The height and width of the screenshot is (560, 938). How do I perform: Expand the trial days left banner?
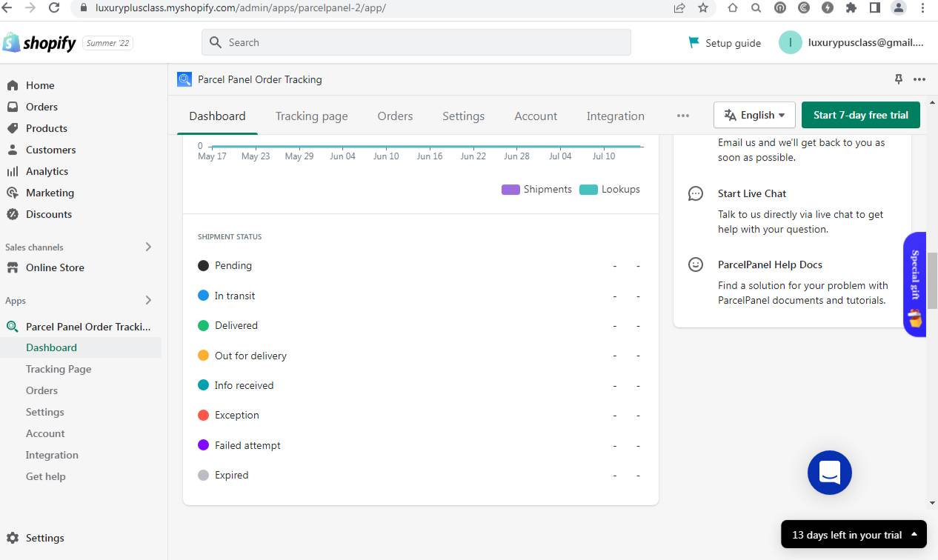coord(854,534)
